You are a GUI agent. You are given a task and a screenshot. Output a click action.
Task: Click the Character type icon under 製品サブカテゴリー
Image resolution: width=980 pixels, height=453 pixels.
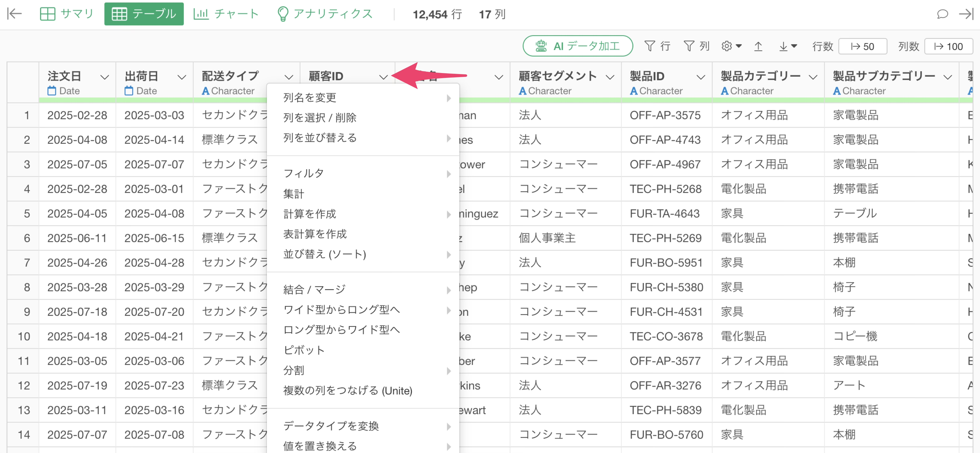837,91
